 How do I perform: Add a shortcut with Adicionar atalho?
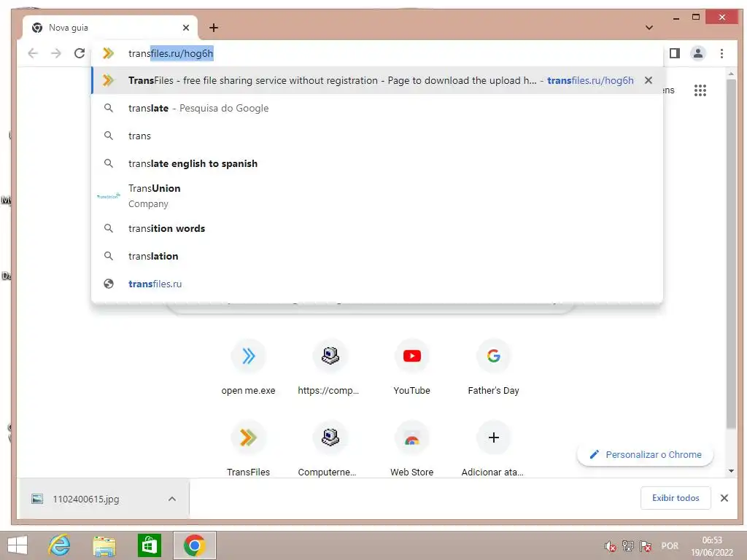pos(494,449)
